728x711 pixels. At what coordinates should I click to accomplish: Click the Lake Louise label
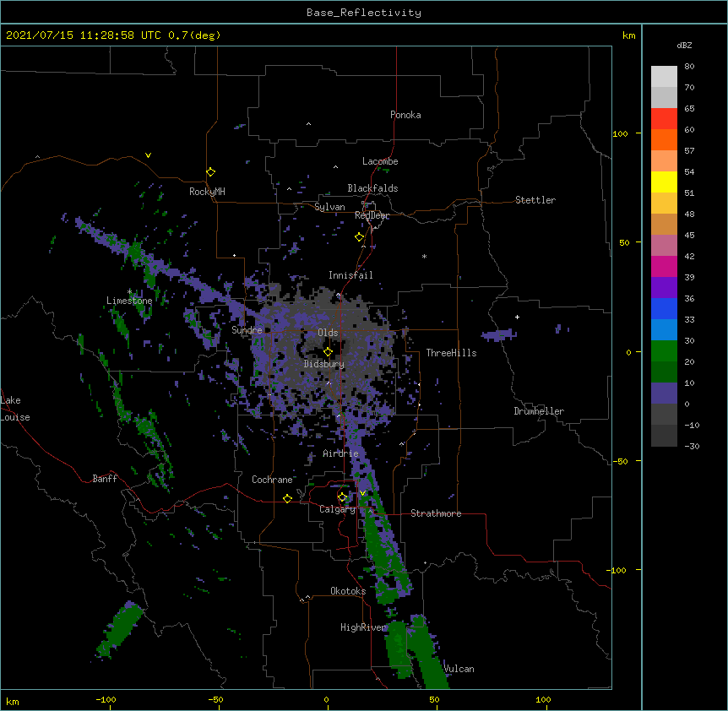tap(15, 409)
